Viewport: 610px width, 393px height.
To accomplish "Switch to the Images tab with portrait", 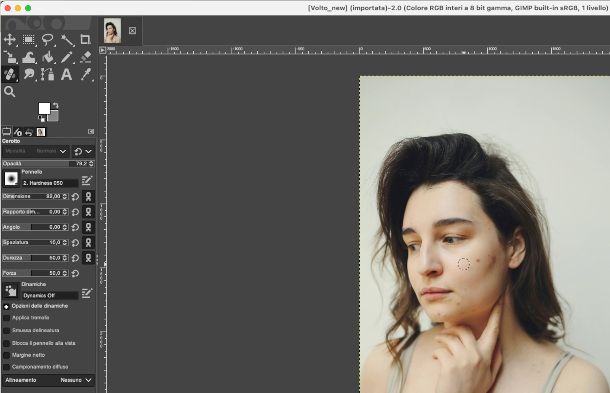I will (41, 132).
